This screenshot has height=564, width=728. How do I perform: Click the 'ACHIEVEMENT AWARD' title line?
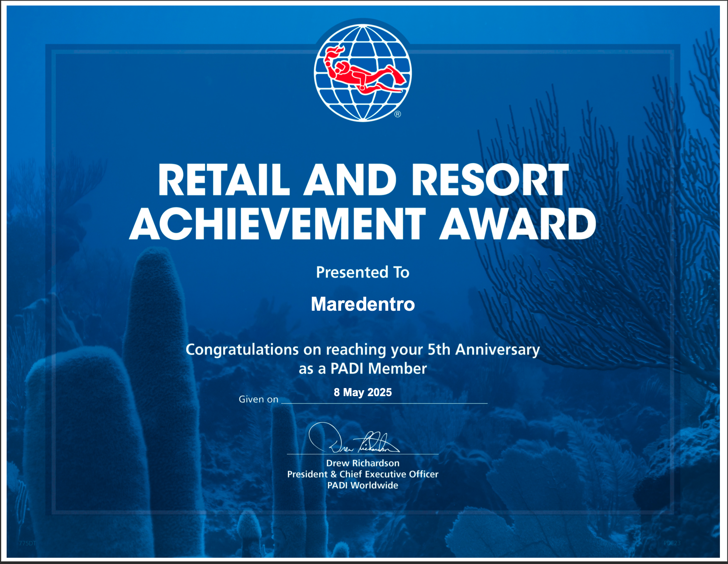pyautogui.click(x=363, y=223)
